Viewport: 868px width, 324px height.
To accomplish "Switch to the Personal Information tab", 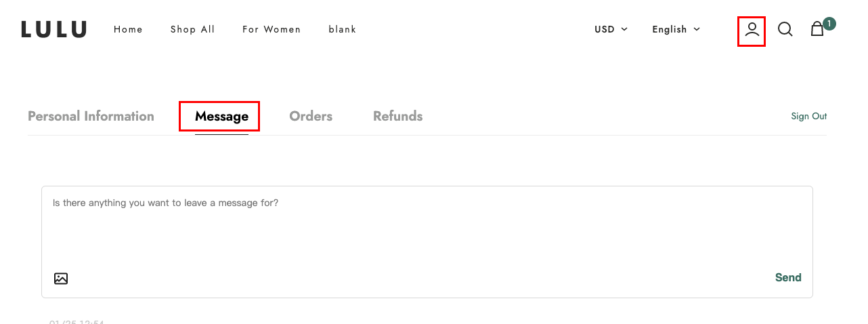I will [91, 116].
